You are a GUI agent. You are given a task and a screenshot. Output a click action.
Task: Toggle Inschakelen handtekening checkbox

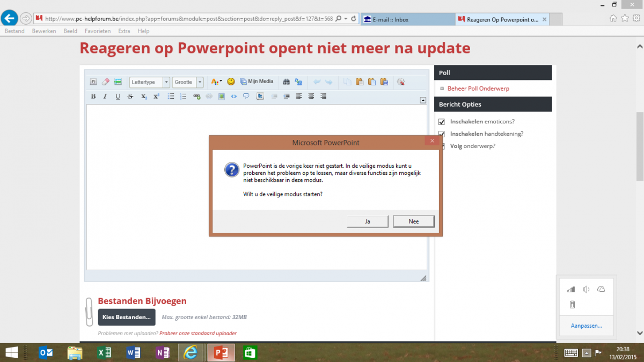click(x=442, y=134)
